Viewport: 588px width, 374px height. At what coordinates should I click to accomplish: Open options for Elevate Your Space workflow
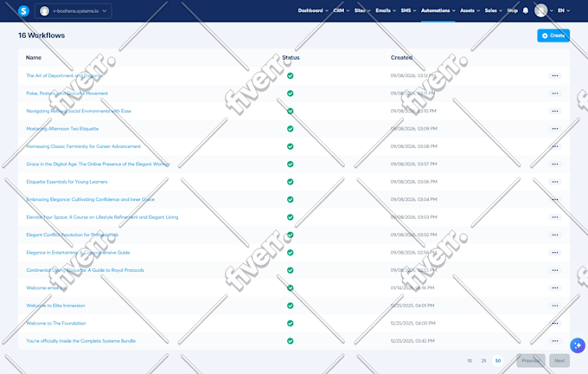[555, 217]
